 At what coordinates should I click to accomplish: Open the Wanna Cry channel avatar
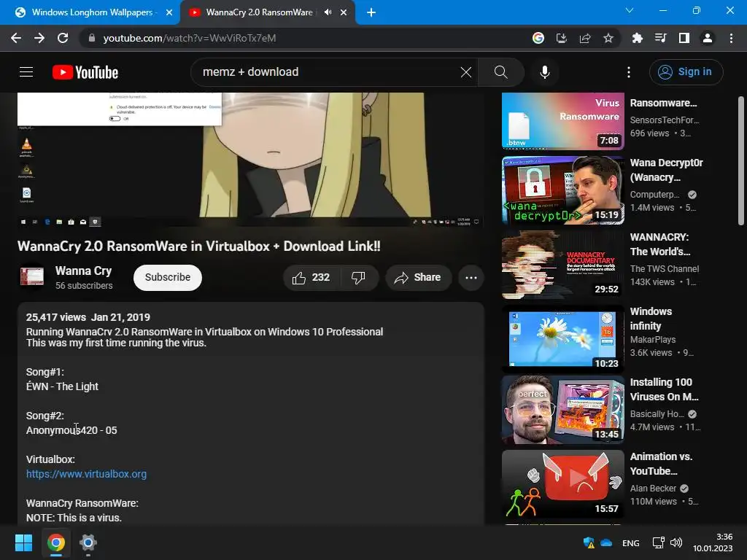tap(32, 276)
